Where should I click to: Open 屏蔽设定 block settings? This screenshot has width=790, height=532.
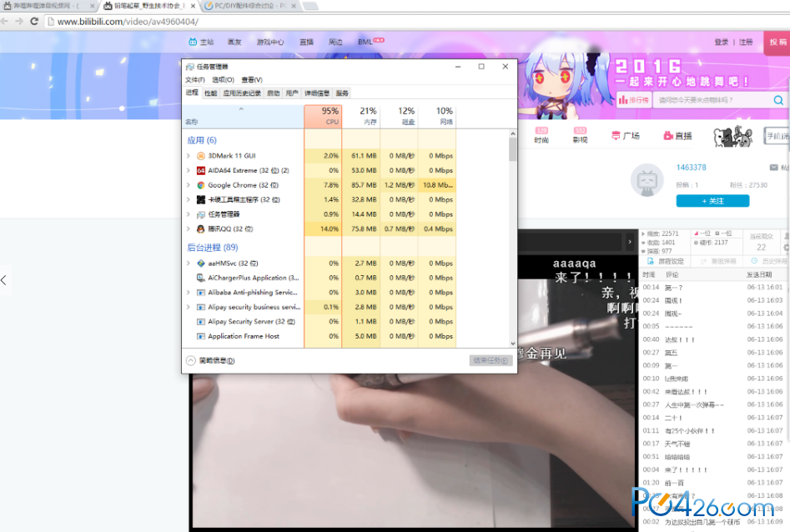point(666,261)
